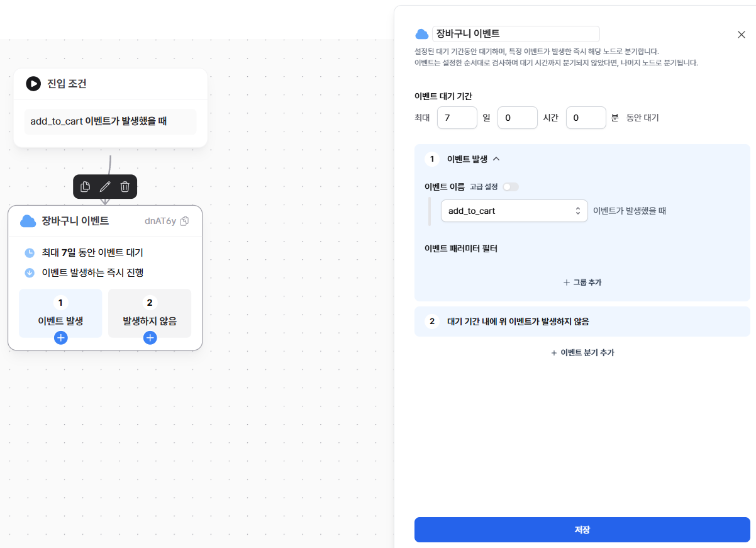This screenshot has width=756, height=548.
Task: Click the play icon of 진입 조건 node
Action: coord(33,84)
